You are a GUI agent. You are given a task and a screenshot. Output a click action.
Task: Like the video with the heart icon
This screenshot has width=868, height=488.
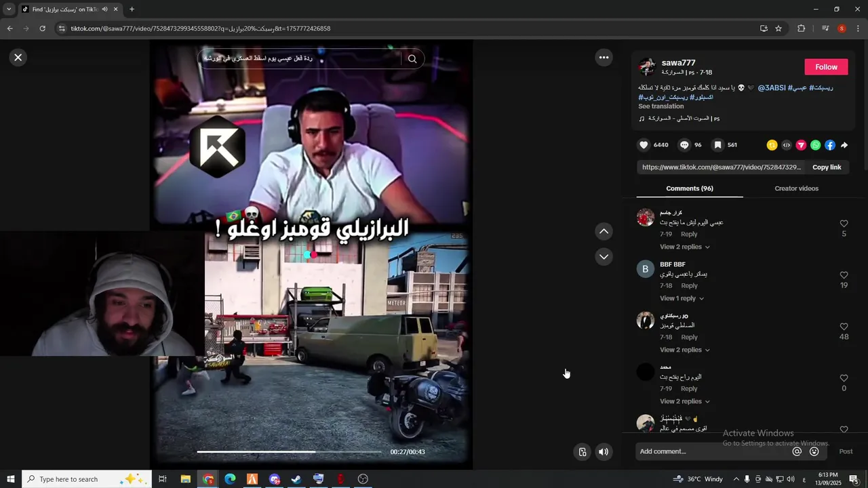[x=644, y=145]
